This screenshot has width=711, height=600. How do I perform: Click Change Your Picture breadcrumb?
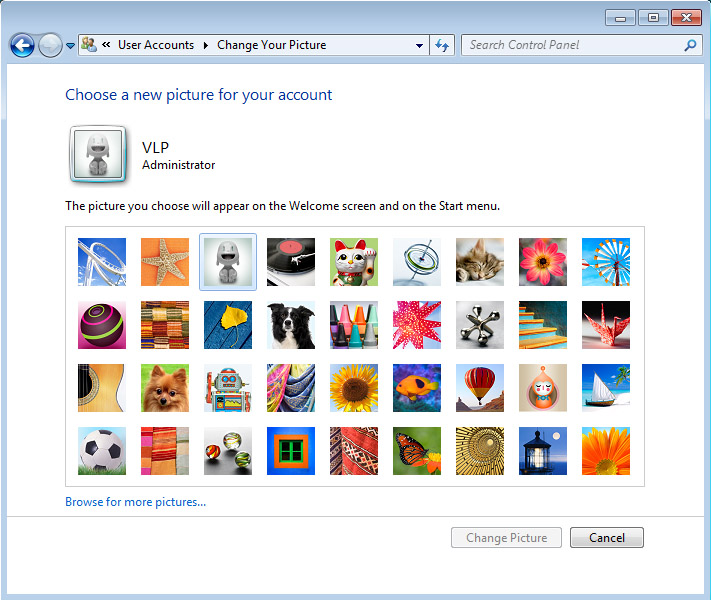(x=272, y=45)
